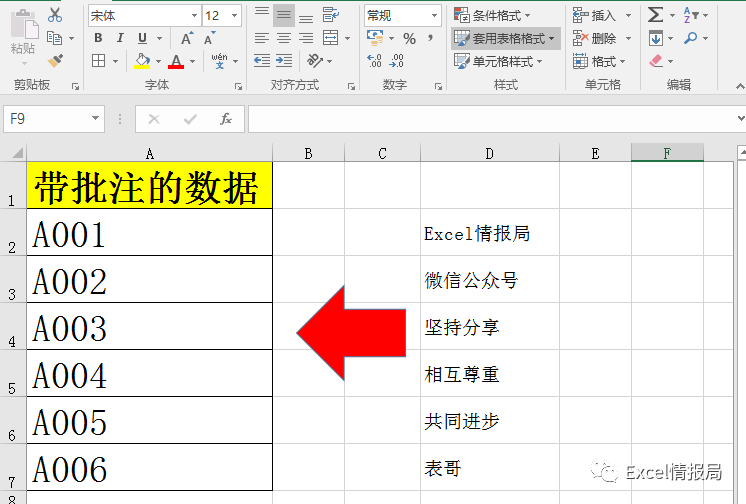Select row 5 header

point(13,374)
